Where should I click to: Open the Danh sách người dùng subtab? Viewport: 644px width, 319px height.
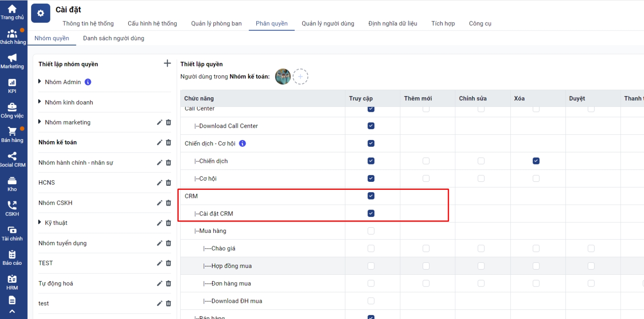point(114,38)
